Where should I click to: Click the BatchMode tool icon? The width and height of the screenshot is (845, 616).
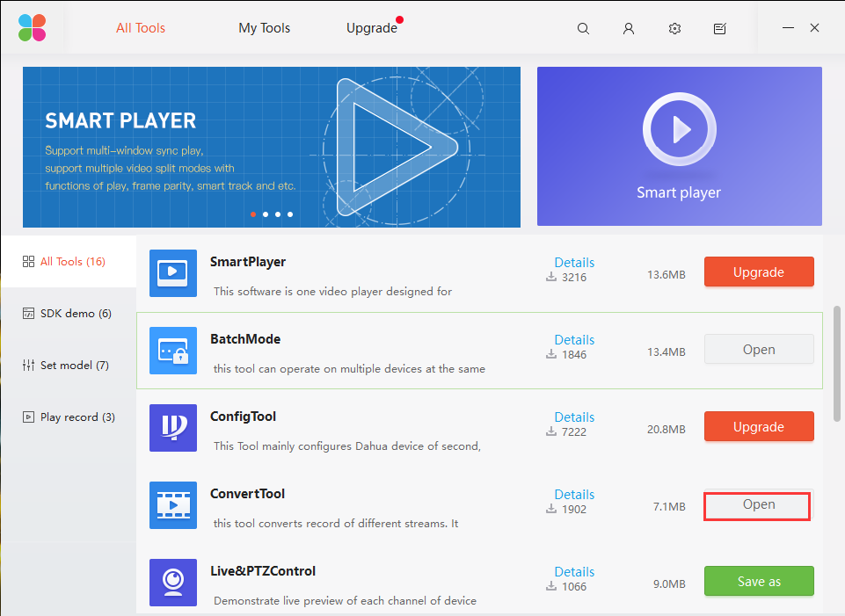173,351
